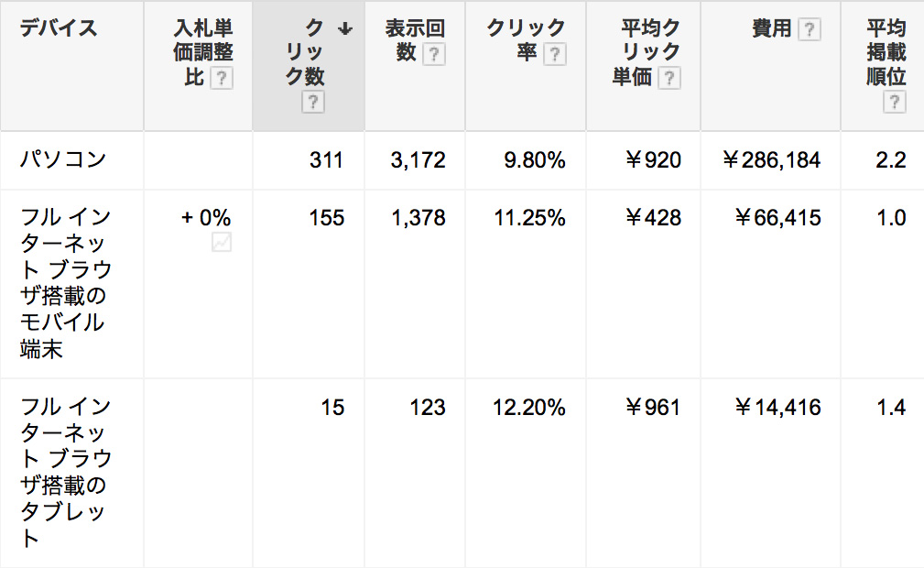The height and width of the screenshot is (568, 924).
Task: Sort by デバイス column header
Action: [x=59, y=28]
